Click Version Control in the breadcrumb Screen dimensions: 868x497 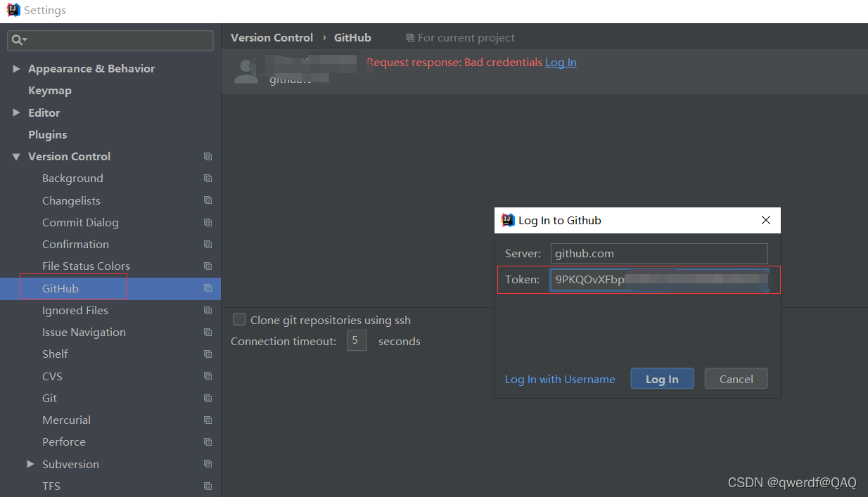pos(272,38)
